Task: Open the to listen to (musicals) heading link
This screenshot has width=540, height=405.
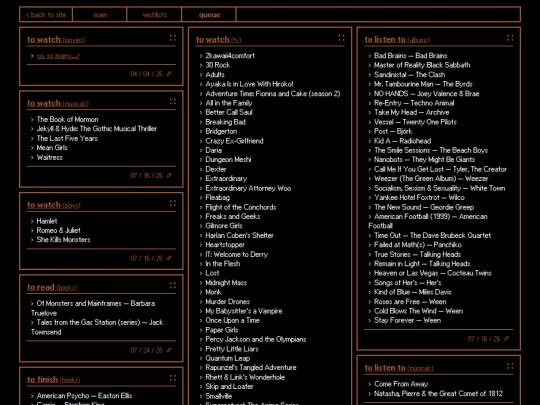Action: click(x=399, y=368)
